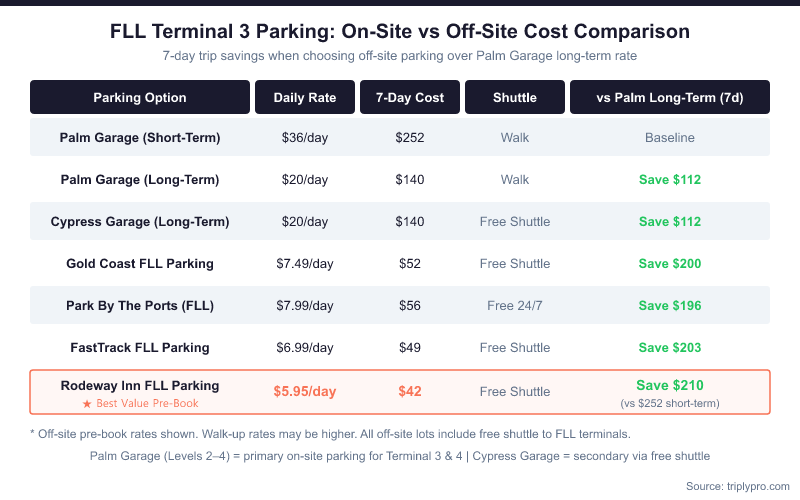Click the FastTrack FLL Parking row label
Viewport: 800px width, 500px height.
140,348
